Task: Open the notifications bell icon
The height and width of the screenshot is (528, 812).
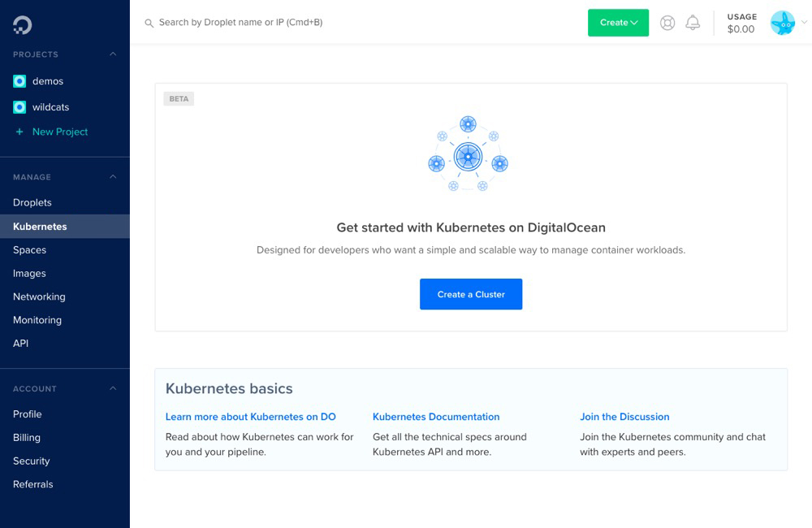Action: pos(693,23)
